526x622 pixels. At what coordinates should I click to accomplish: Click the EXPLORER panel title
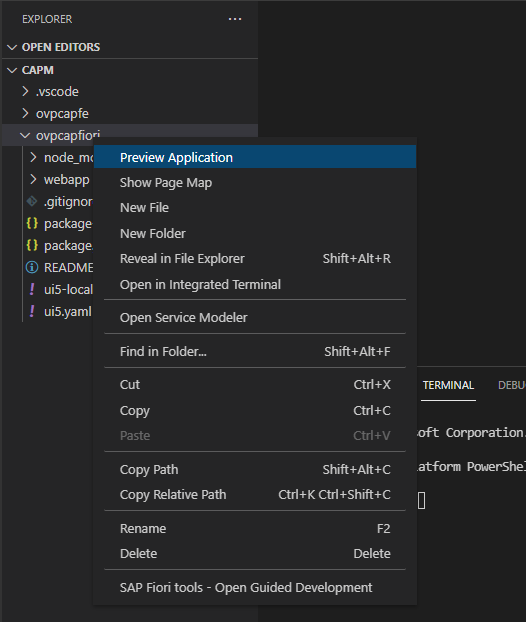[x=47, y=19]
